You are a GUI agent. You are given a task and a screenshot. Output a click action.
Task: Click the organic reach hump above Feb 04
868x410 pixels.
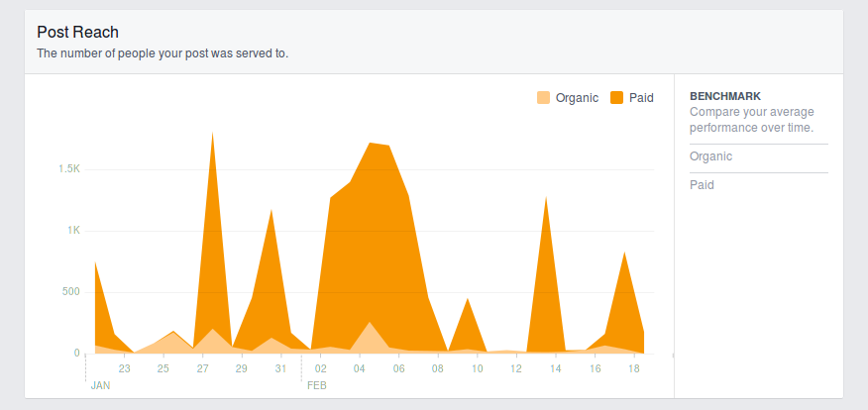click(370, 326)
